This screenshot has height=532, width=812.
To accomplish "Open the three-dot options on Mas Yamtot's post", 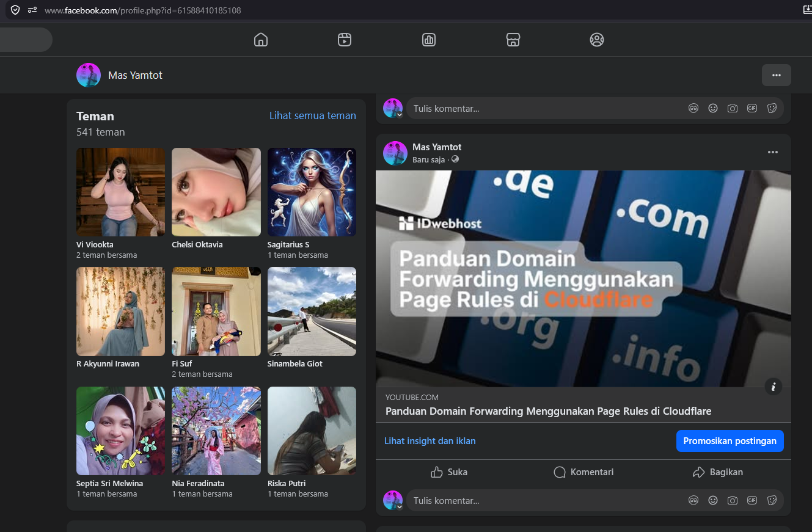I will [x=773, y=152].
